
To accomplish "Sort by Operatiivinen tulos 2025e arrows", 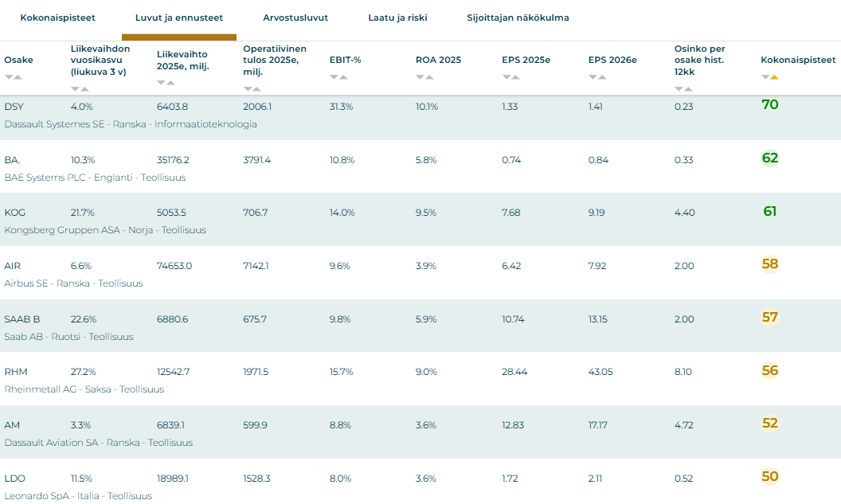I will click(x=252, y=88).
